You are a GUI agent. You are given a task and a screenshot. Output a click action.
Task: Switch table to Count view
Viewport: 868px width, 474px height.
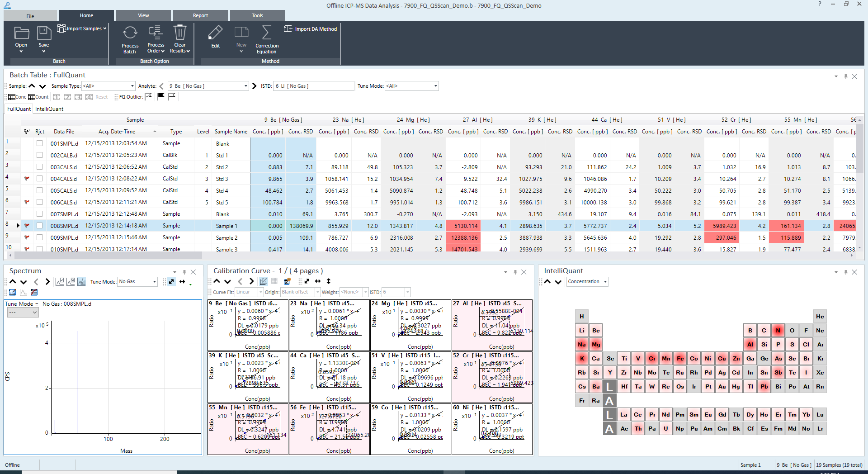[38, 97]
